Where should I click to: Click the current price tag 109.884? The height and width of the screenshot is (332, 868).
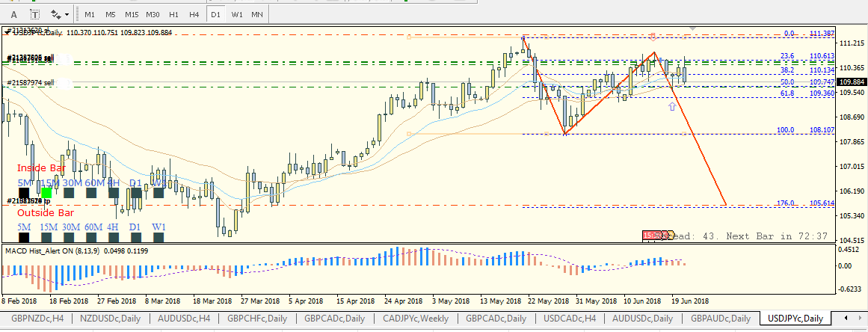click(x=852, y=82)
